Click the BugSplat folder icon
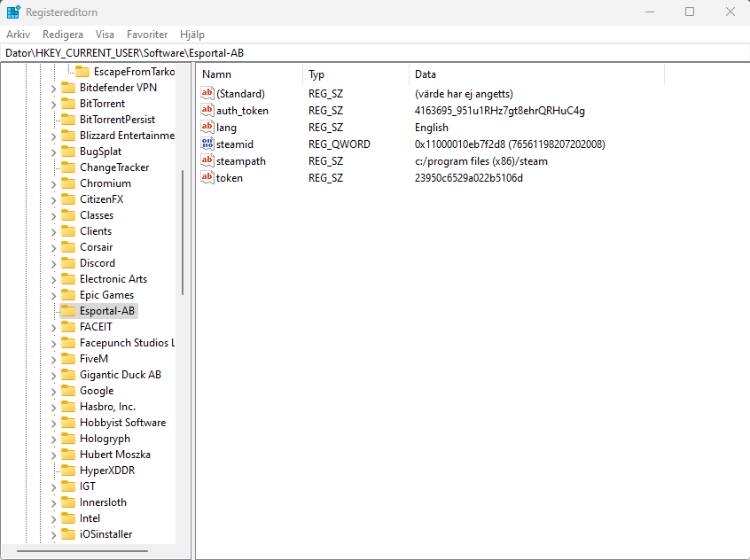The width and height of the screenshot is (750, 560). pyautogui.click(x=68, y=152)
